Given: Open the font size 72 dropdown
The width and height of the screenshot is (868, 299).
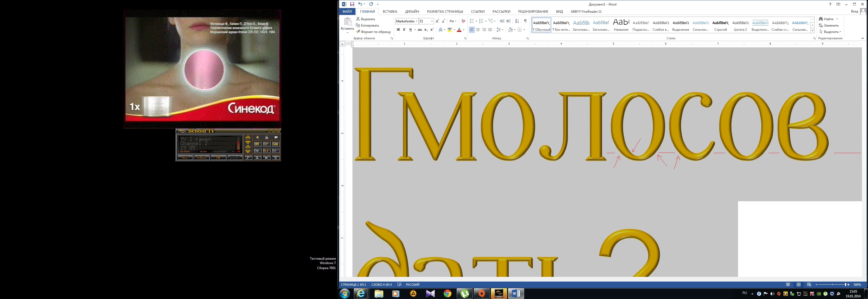Looking at the screenshot, I should pos(432,21).
